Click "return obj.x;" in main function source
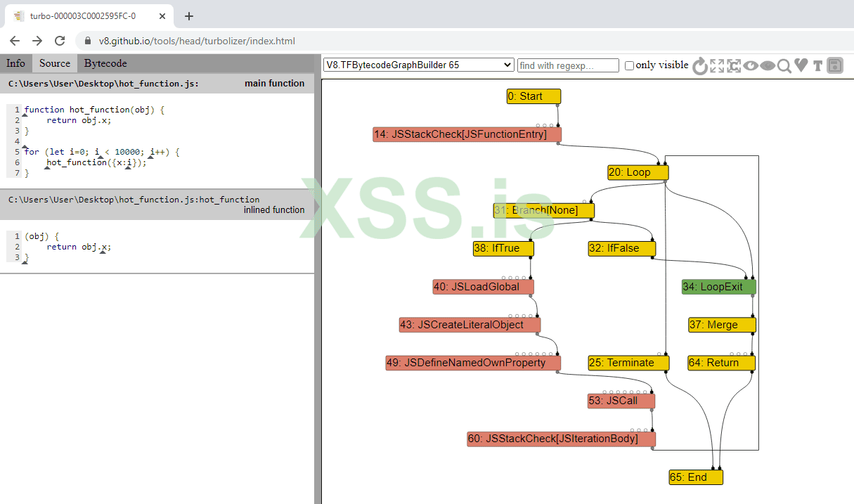The height and width of the screenshot is (504, 854). click(79, 120)
